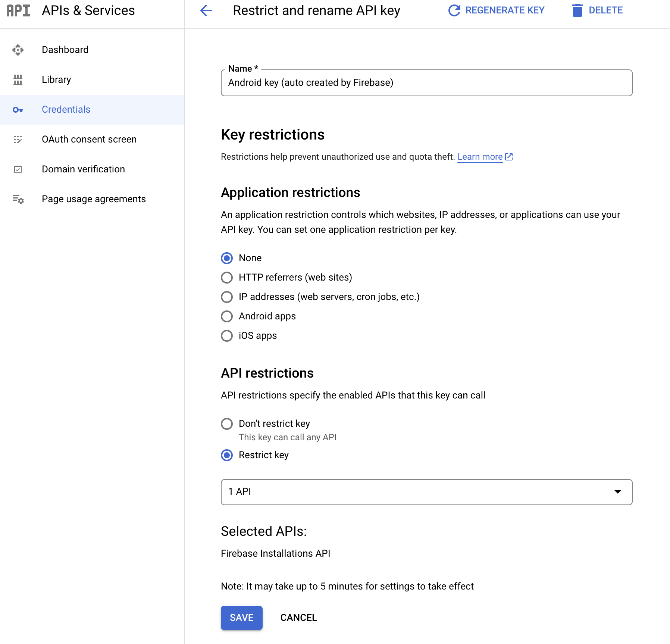Open the 1 API dropdown
The image size is (670, 644).
click(426, 492)
